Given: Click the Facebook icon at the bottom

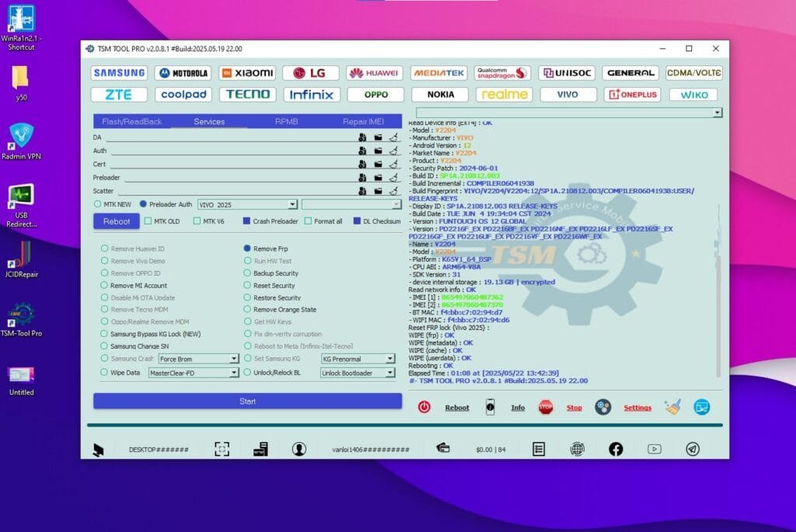Looking at the screenshot, I should [x=615, y=450].
